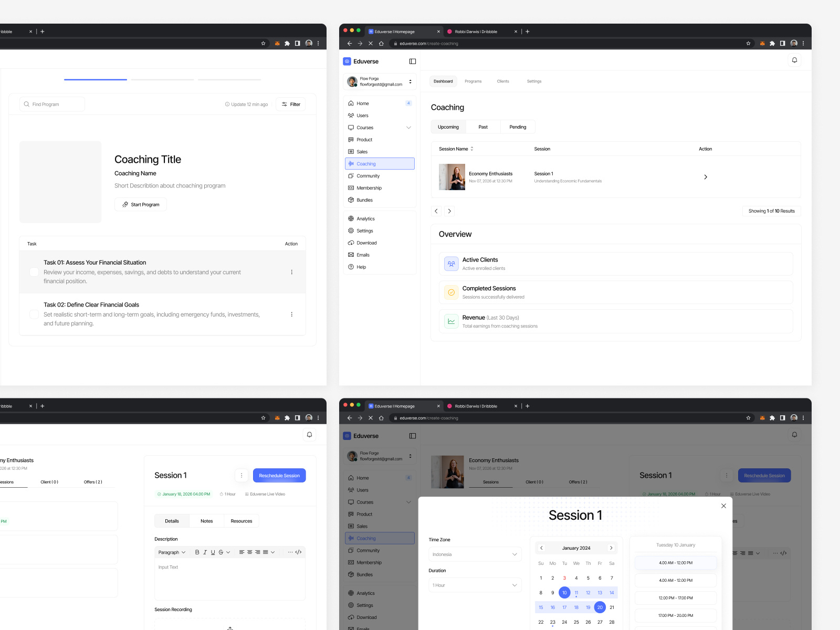Screen dimensions: 840x630
Task: Open the notifications bell in the bottom-left window
Action: 309,435
